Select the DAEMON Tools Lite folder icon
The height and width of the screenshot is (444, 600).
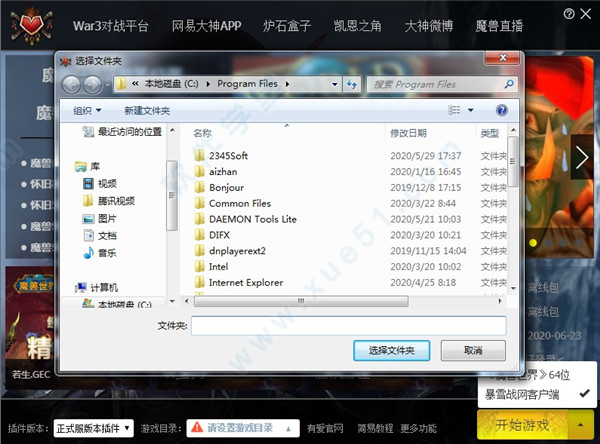[199, 219]
